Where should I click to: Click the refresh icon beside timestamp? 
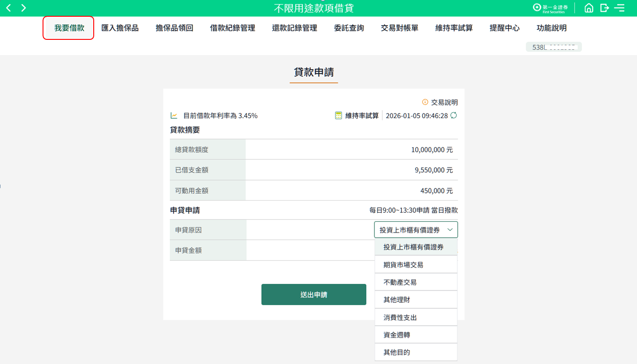tap(454, 115)
